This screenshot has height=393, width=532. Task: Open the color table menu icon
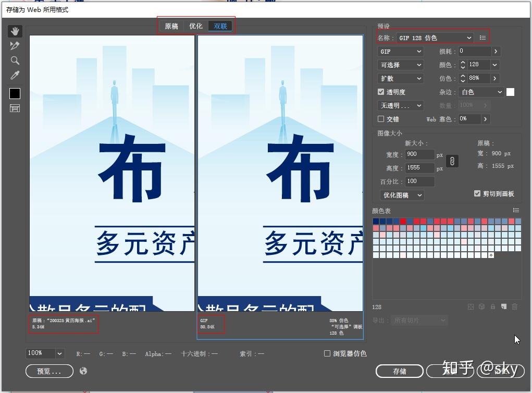[516, 211]
